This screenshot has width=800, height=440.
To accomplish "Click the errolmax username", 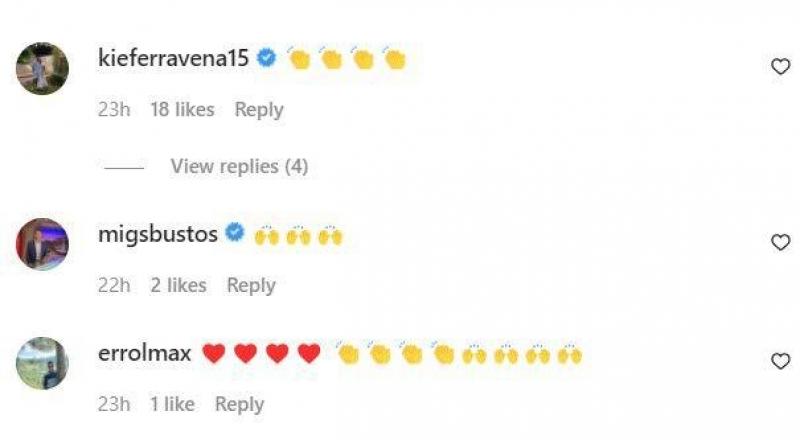I will (x=145, y=354).
